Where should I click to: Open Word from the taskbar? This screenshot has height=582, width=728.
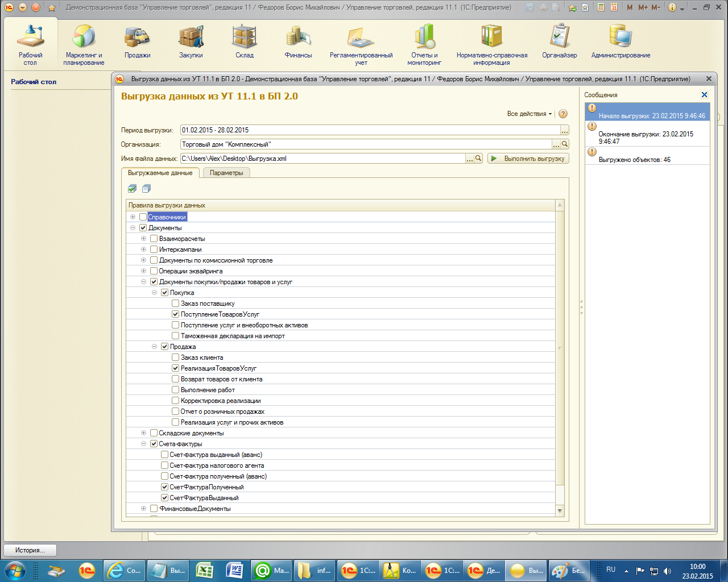click(x=235, y=570)
